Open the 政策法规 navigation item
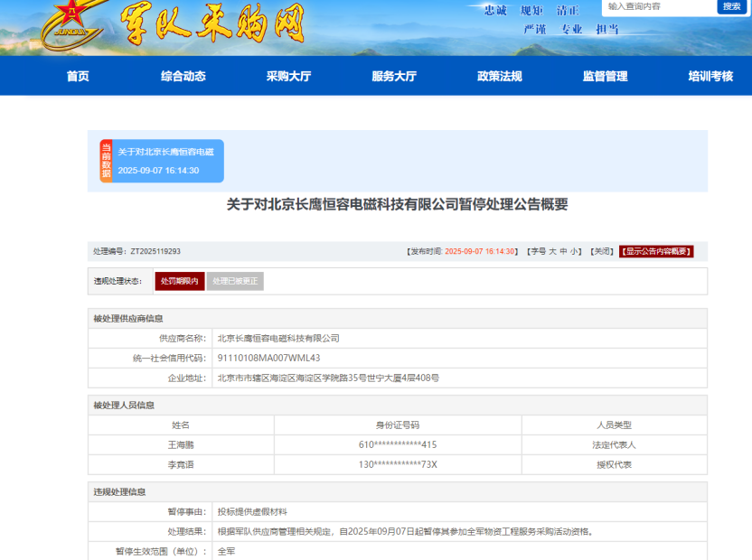 (500, 76)
